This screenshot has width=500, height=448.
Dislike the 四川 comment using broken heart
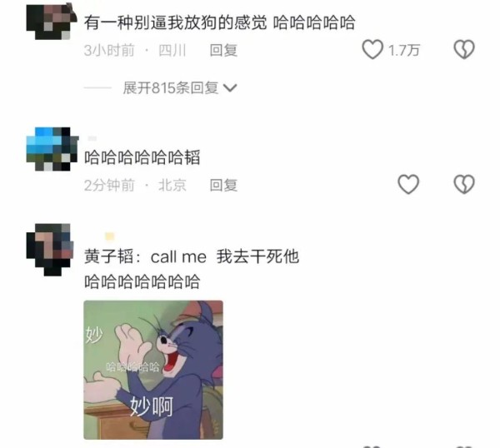(x=464, y=49)
